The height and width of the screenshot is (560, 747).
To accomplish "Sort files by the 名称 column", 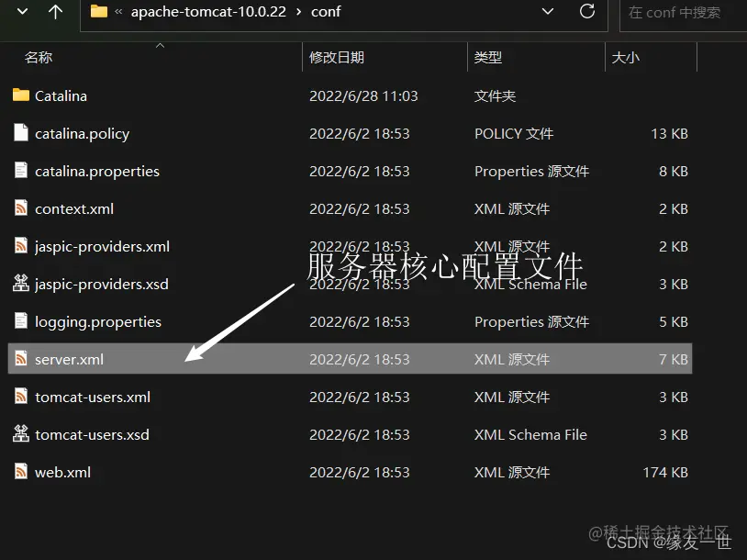I will 38,56.
